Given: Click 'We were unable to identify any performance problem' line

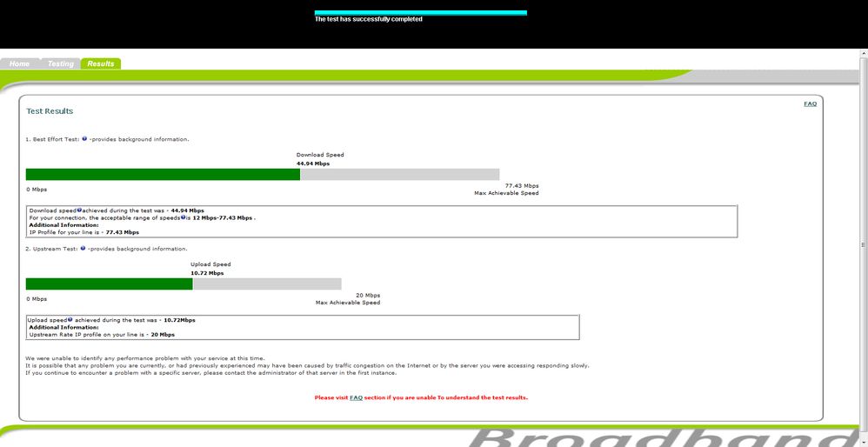Looking at the screenshot, I should click(x=145, y=358).
